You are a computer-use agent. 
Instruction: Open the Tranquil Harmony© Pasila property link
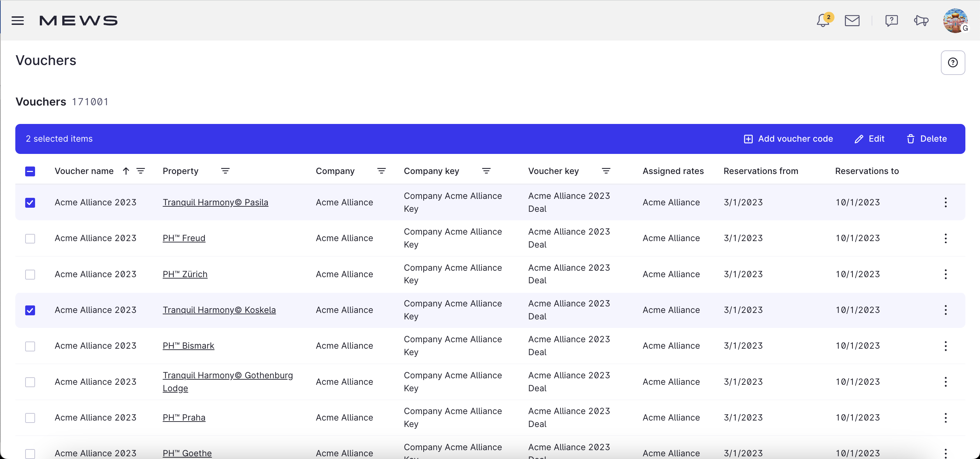coord(215,203)
